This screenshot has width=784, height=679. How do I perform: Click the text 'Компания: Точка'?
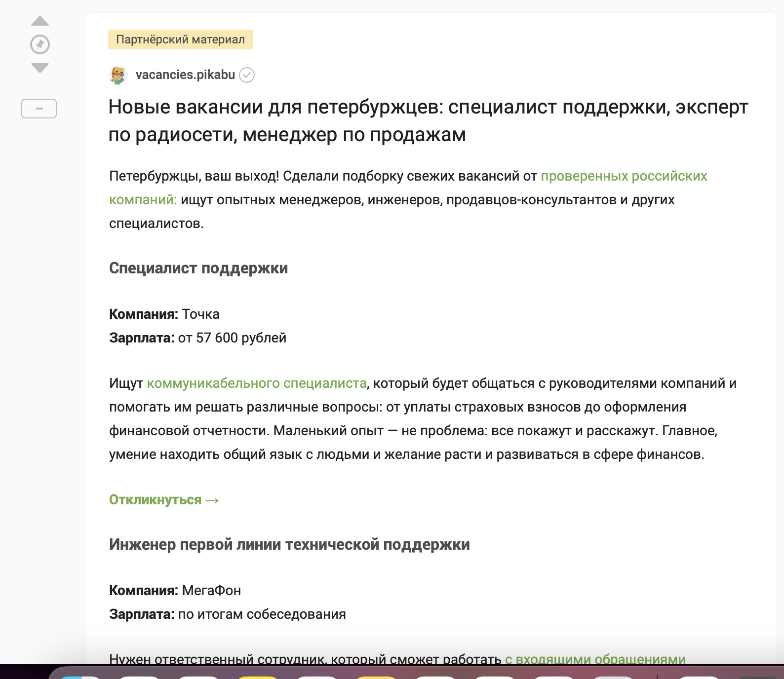(x=164, y=314)
